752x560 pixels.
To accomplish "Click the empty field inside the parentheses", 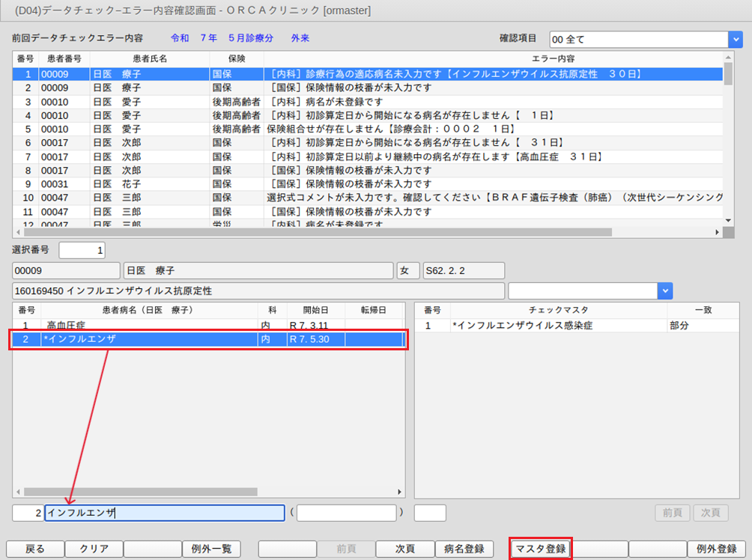I will tap(346, 513).
